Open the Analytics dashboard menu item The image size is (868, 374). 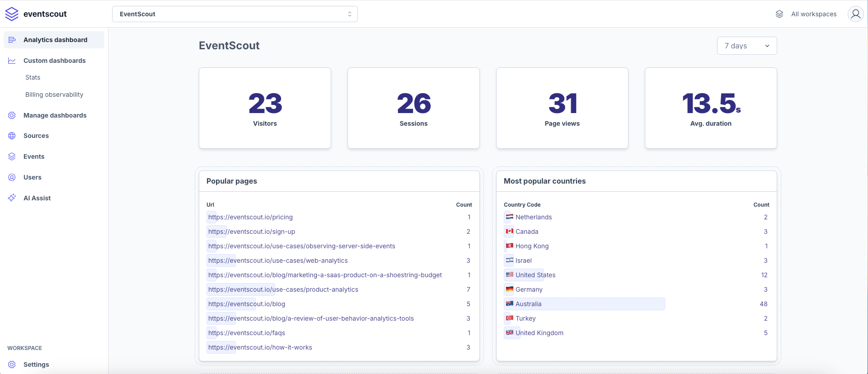[54, 40]
